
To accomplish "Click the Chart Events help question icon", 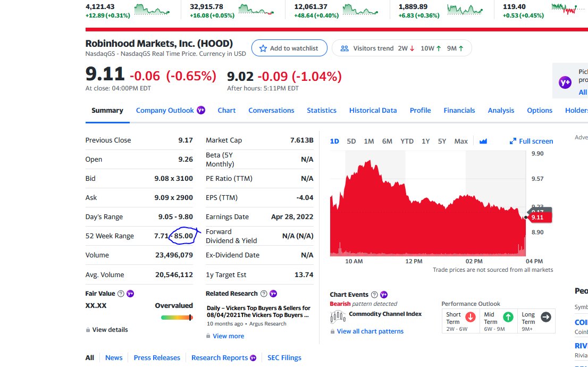I will click(x=374, y=295).
